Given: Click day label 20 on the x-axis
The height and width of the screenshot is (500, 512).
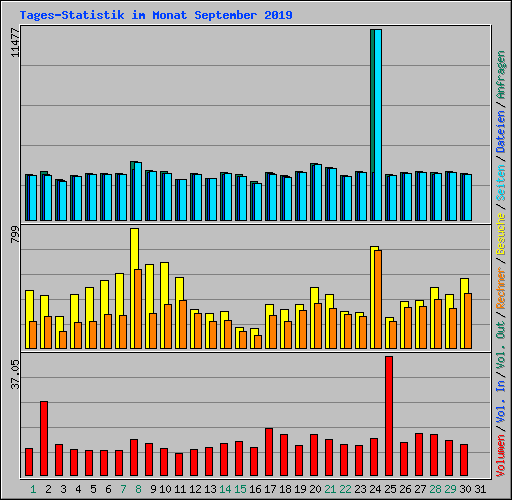Looking at the screenshot, I should pos(315,489).
